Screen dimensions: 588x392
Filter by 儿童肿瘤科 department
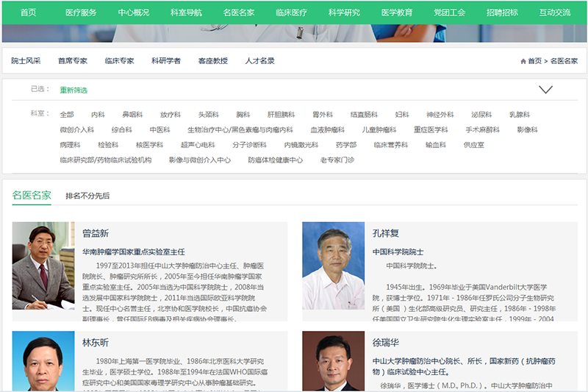pyautogui.click(x=379, y=129)
